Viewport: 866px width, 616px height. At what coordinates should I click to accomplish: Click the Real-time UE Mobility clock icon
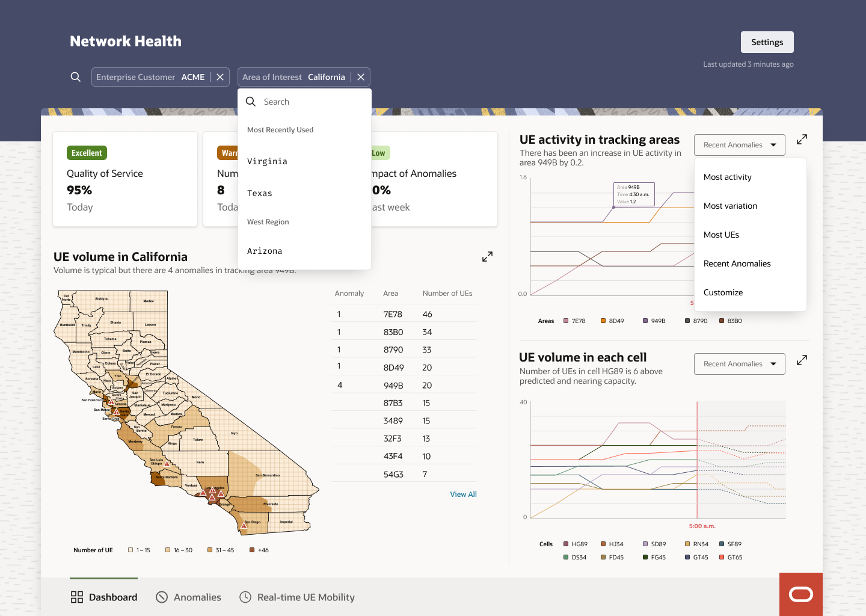(x=245, y=597)
